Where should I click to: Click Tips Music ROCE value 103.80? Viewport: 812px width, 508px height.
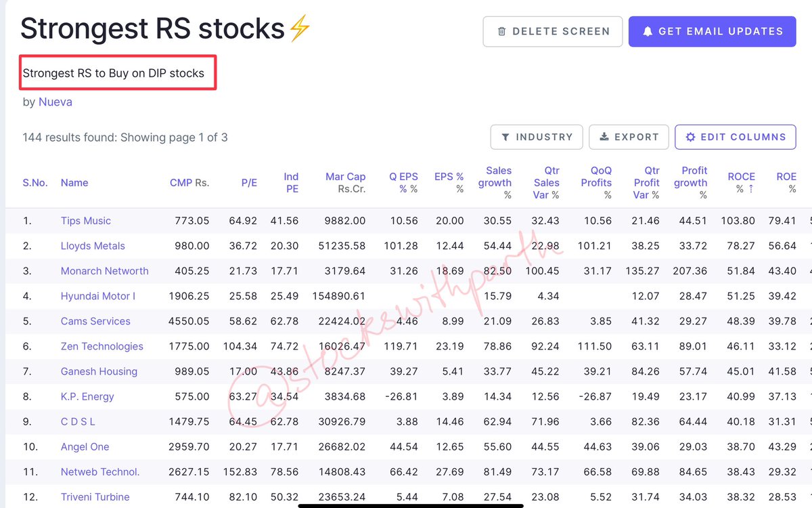point(738,221)
